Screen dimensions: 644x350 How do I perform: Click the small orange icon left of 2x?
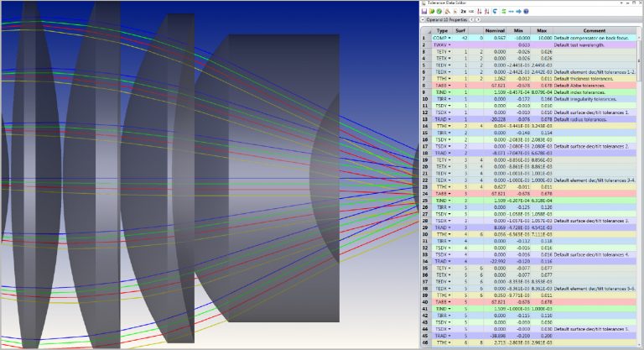pyautogui.click(x=455, y=12)
